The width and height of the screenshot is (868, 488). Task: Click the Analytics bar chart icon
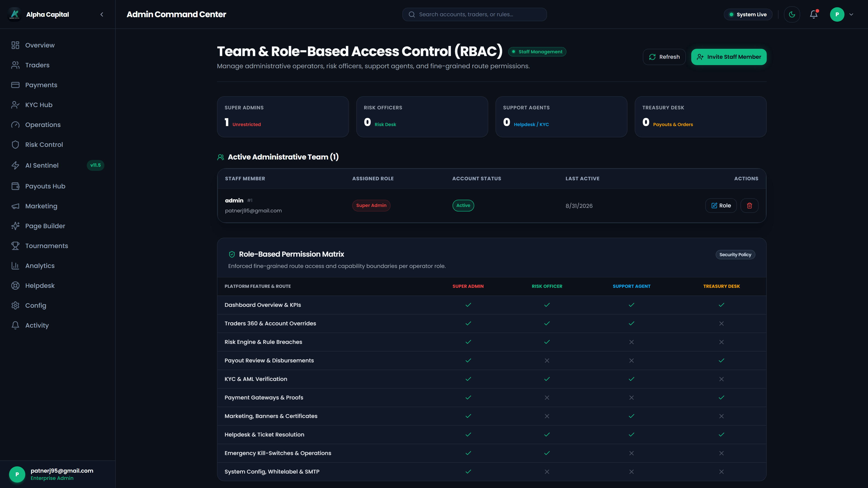15,266
